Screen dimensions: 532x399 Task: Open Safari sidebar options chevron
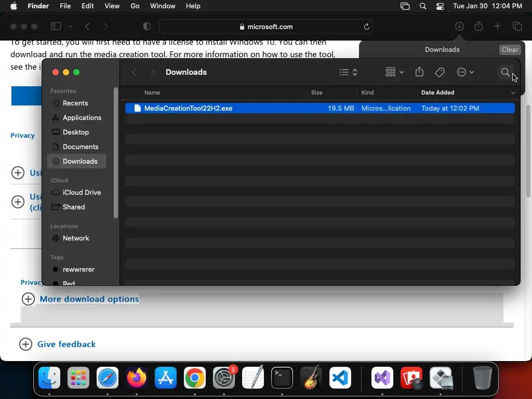click(x=71, y=26)
